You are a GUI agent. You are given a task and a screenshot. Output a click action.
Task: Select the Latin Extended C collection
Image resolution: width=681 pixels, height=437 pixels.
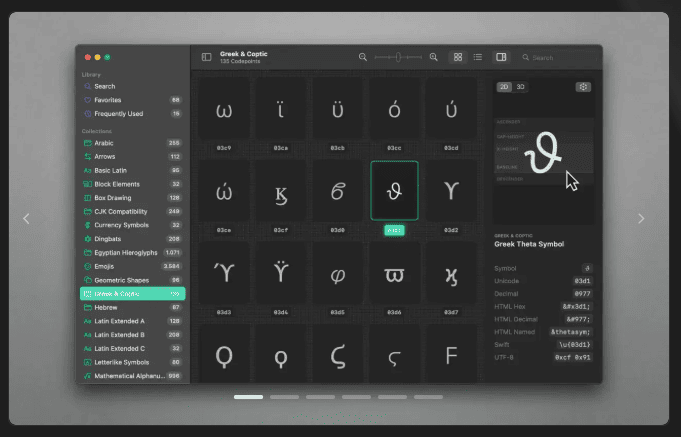(x=132, y=348)
